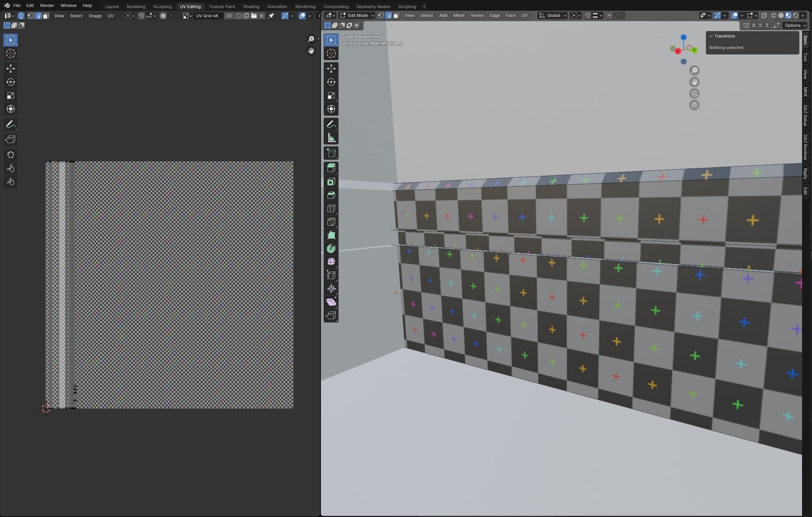The width and height of the screenshot is (812, 517).
Task: Select the Knife tool in 3D viewport
Action: (331, 222)
